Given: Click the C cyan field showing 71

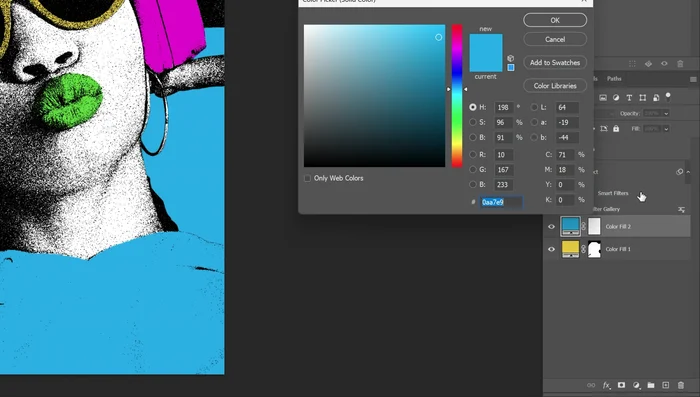Looking at the screenshot, I should [x=565, y=155].
